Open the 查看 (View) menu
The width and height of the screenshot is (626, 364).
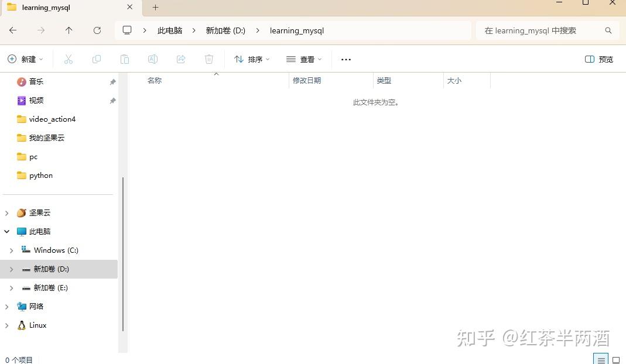tap(303, 59)
